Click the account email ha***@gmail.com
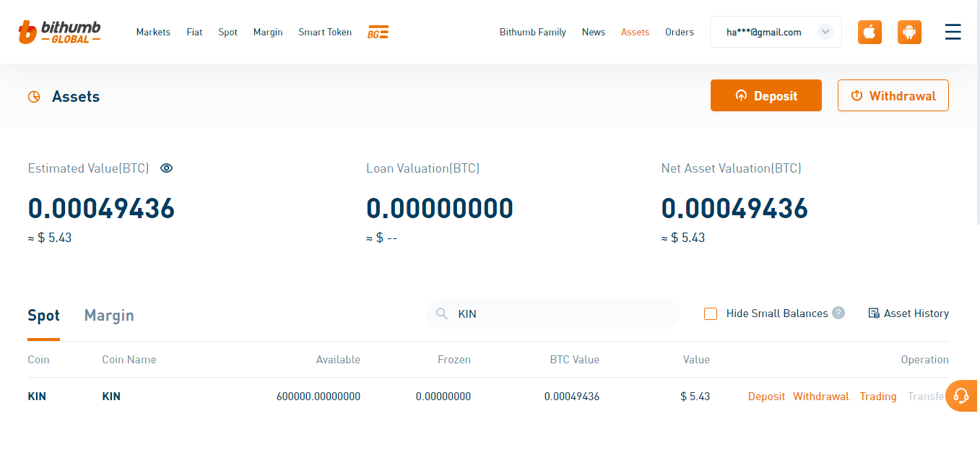 764,33
